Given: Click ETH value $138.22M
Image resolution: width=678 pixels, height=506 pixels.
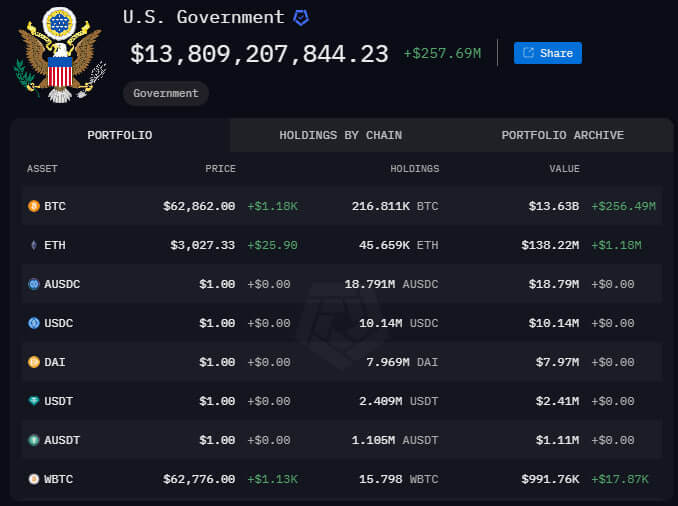Looking at the screenshot, I should [x=550, y=245].
